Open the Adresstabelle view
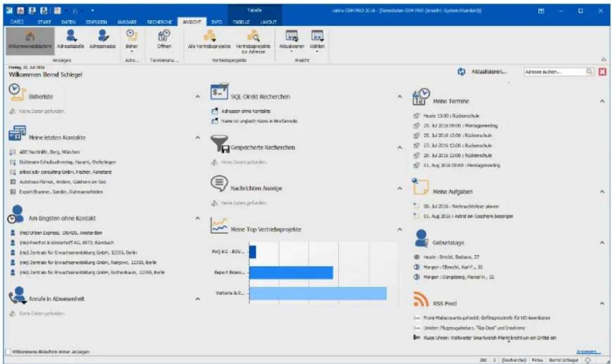 pos(70,40)
